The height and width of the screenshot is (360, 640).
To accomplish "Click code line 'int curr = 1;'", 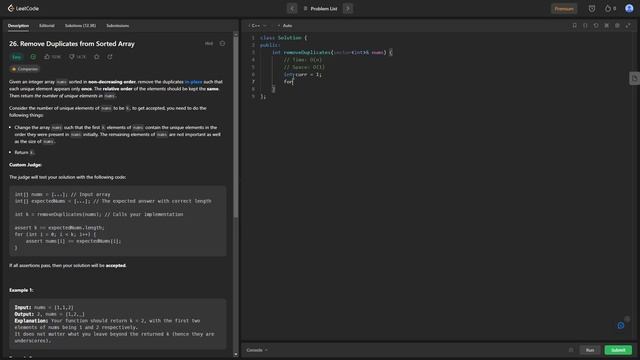I will point(302,74).
